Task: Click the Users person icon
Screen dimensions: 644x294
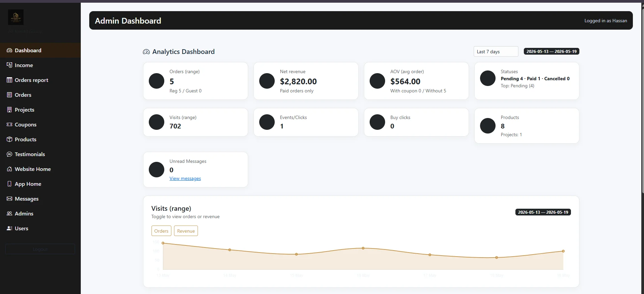Action: pyautogui.click(x=9, y=228)
